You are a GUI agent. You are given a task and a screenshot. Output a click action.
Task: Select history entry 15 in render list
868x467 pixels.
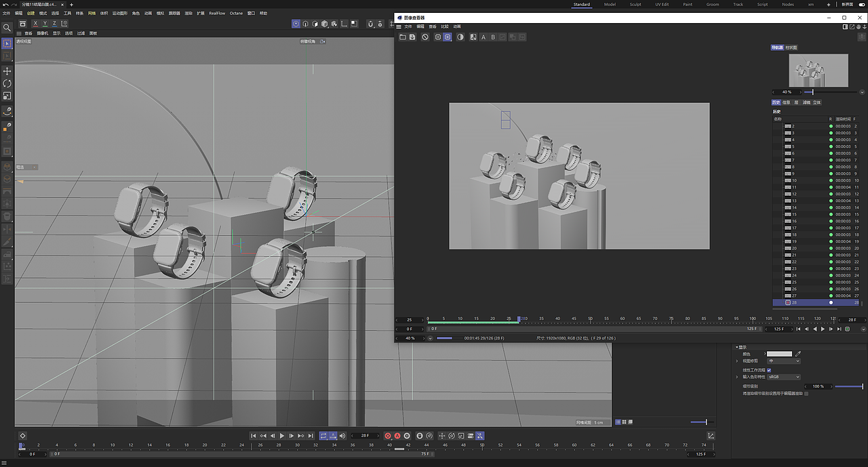(816, 214)
